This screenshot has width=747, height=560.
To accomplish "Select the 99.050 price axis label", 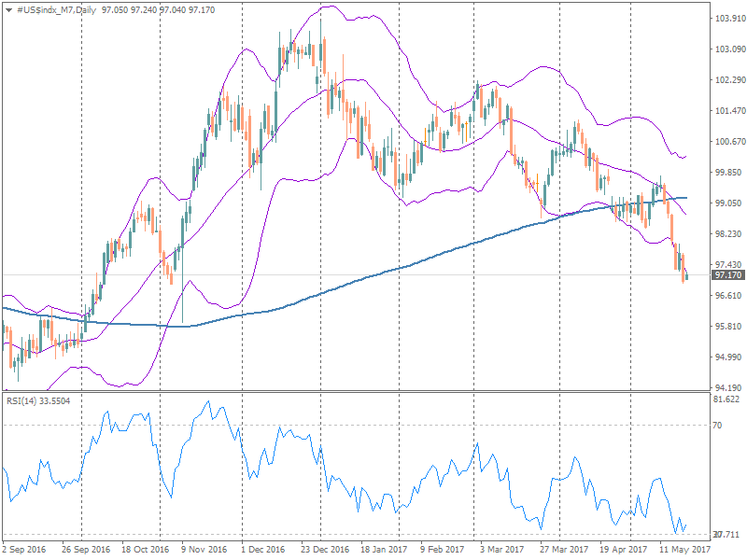I will pos(727,203).
